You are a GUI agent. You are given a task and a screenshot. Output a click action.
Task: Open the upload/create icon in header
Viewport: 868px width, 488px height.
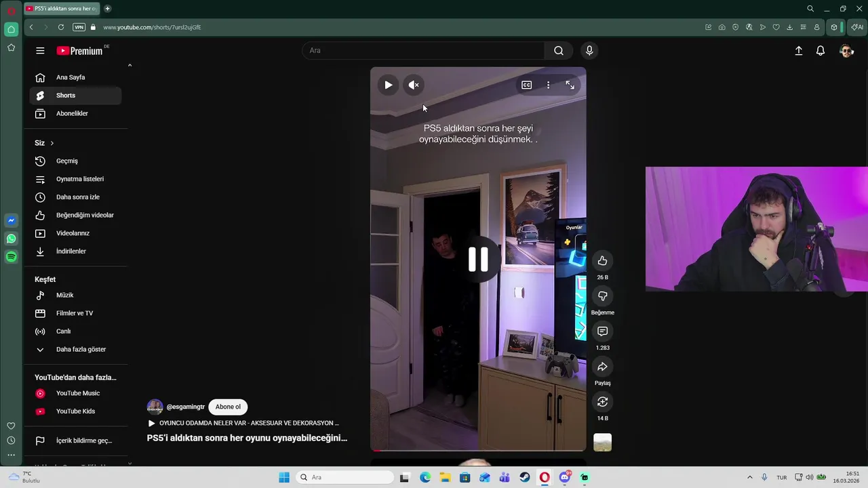[x=799, y=51]
